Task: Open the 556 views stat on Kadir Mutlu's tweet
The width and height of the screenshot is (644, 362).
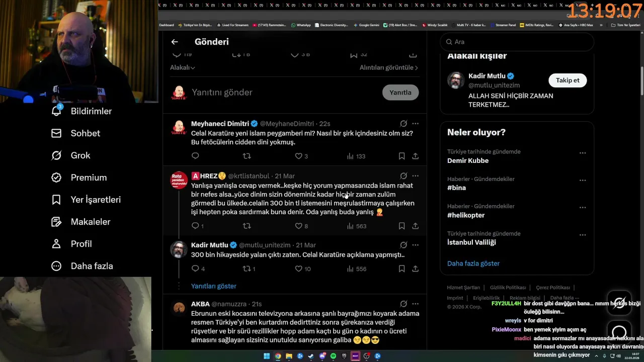Action: 356,269
